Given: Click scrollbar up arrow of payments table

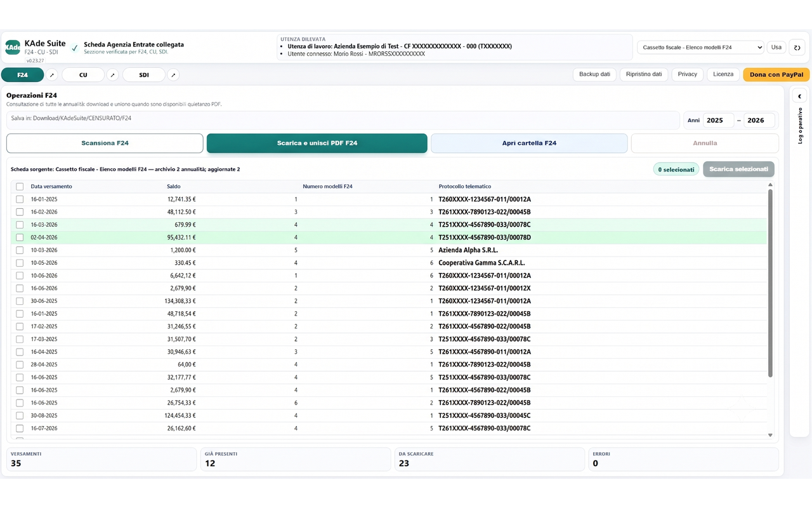Looking at the screenshot, I should pos(771,185).
